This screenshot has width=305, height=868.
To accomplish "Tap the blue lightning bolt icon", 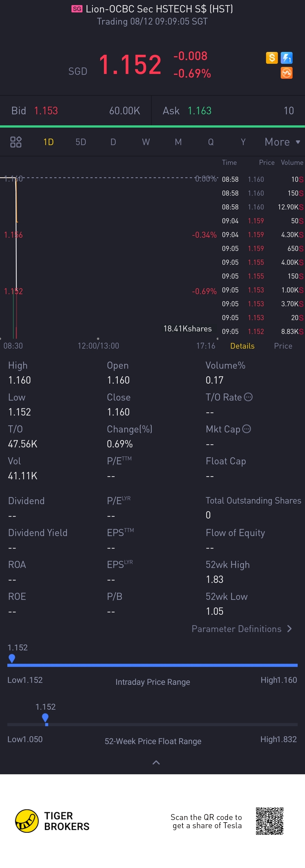I will point(286,58).
